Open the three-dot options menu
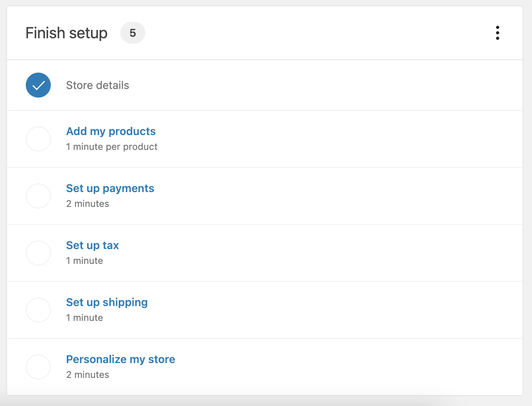This screenshot has width=532, height=406. (x=497, y=33)
